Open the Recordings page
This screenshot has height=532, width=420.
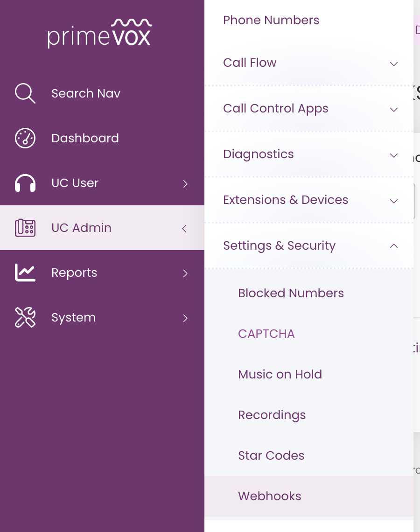[272, 415]
